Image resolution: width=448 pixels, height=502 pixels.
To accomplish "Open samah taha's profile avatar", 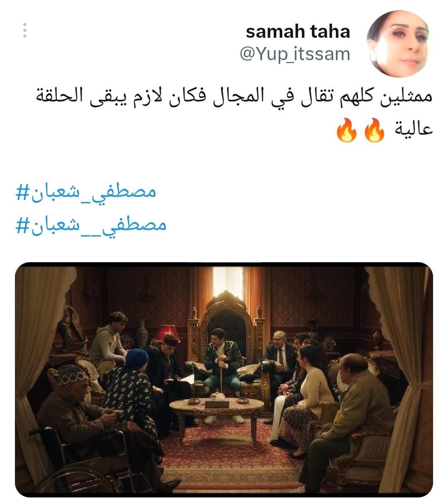I will tap(399, 44).
